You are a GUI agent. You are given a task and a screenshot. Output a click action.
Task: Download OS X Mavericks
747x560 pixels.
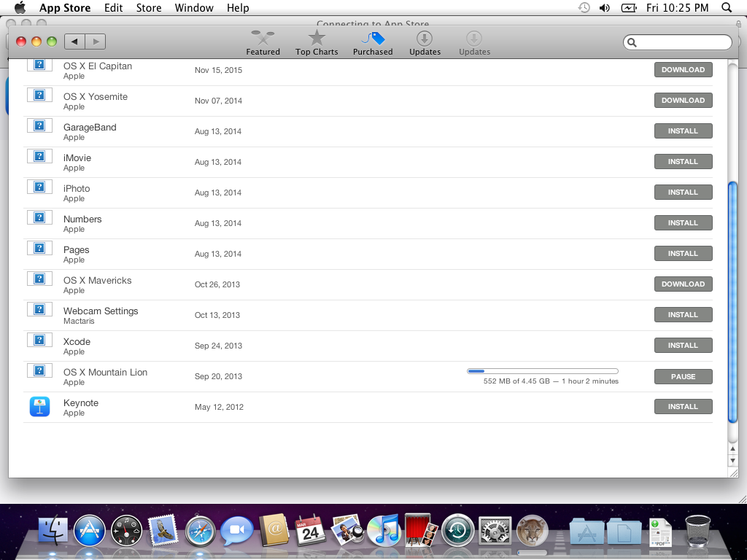[x=683, y=284]
